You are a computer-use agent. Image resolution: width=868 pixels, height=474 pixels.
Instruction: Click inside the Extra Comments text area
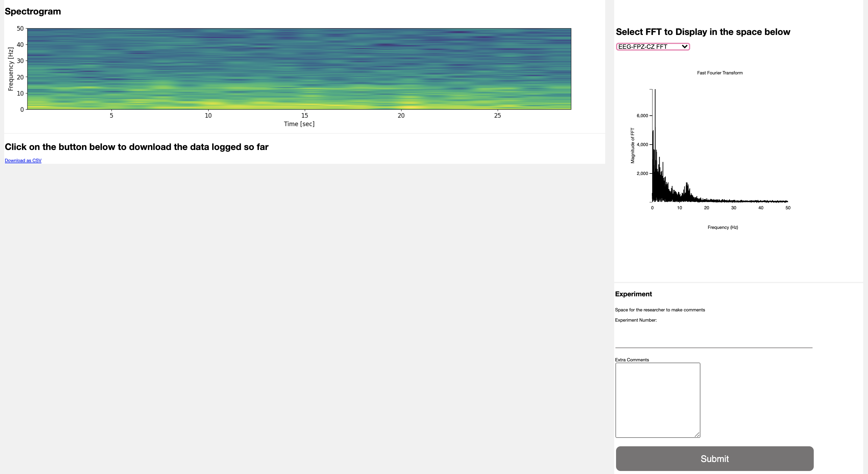pos(657,400)
